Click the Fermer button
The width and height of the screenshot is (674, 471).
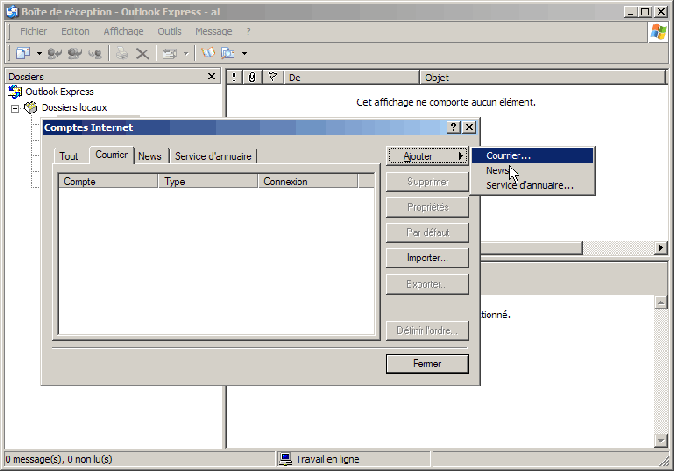(x=427, y=364)
